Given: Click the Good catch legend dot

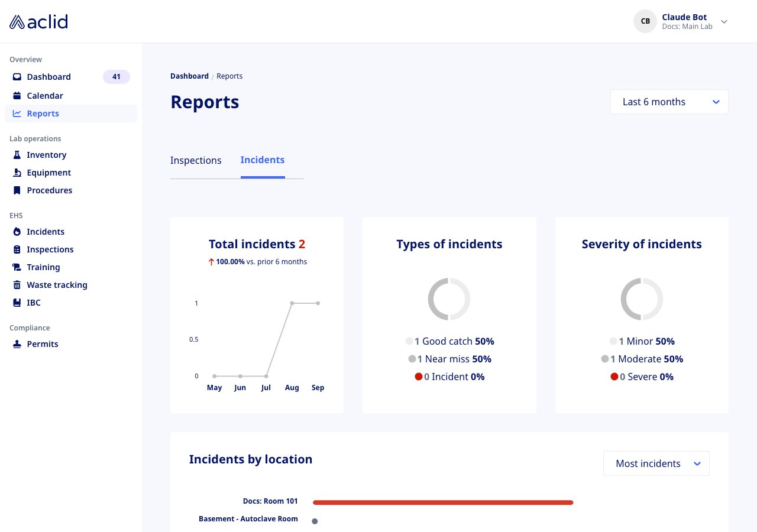Looking at the screenshot, I should pos(409,341).
